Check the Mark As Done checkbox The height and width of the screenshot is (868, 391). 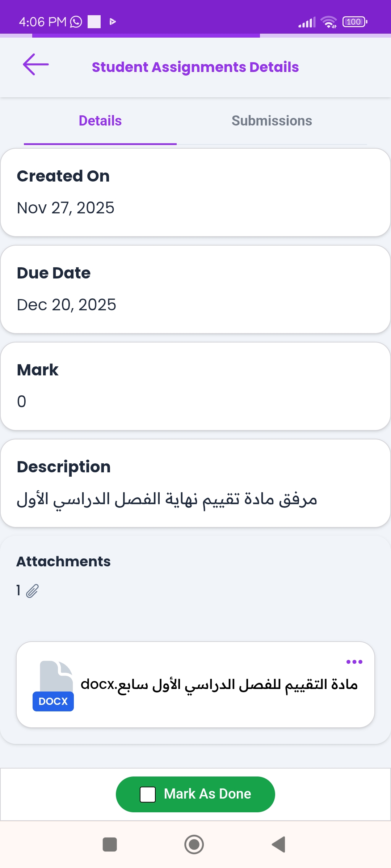point(148,795)
